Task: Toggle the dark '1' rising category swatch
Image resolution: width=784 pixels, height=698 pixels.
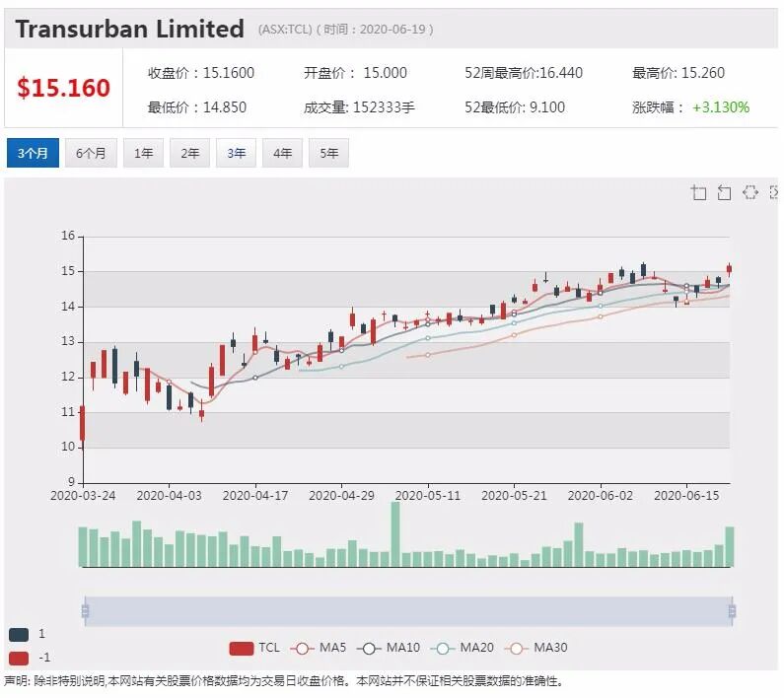Action: tap(19, 635)
